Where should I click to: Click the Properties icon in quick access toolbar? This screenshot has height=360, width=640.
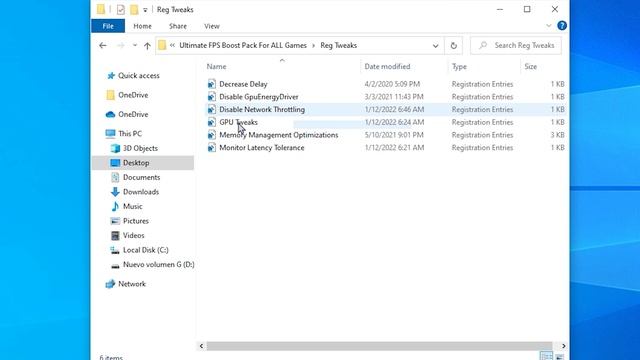pos(120,9)
